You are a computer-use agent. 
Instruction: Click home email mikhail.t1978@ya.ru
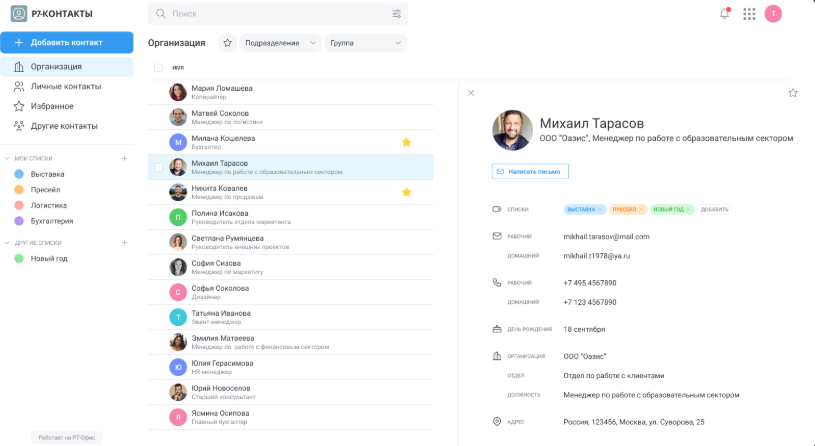pos(597,256)
